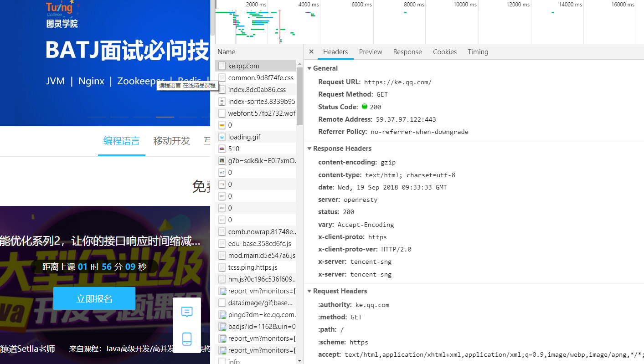Click the first banner carousel indicator
644x364 pixels.
pyautogui.click(x=97, y=117)
